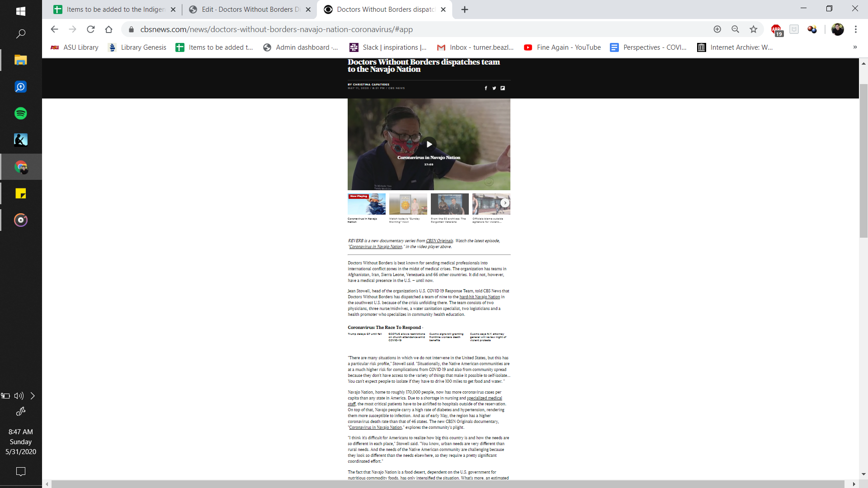Open Spotify from the taskbar
868x488 pixels.
tap(21, 113)
